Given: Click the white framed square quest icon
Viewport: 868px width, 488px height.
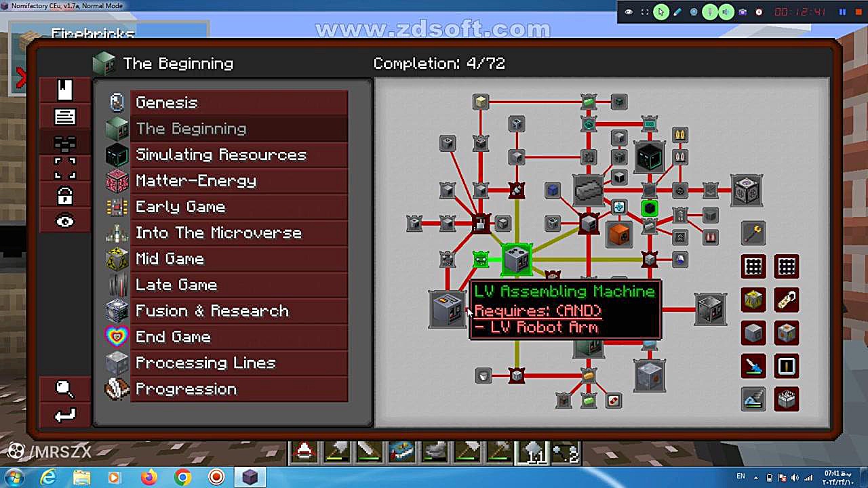Looking at the screenshot, I should [x=787, y=367].
